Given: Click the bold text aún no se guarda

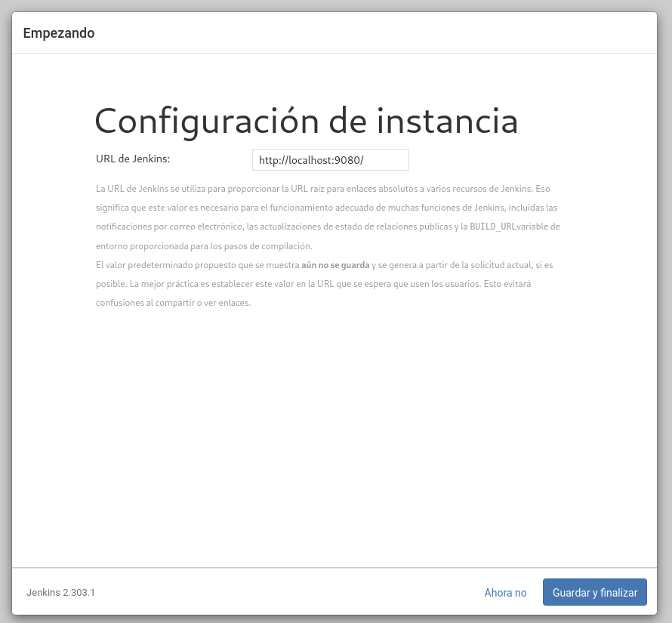Looking at the screenshot, I should pos(335,266).
